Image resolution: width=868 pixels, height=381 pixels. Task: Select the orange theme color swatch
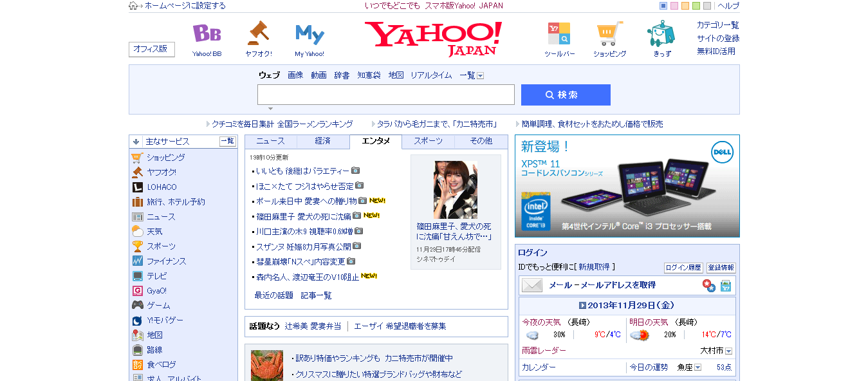(x=685, y=6)
